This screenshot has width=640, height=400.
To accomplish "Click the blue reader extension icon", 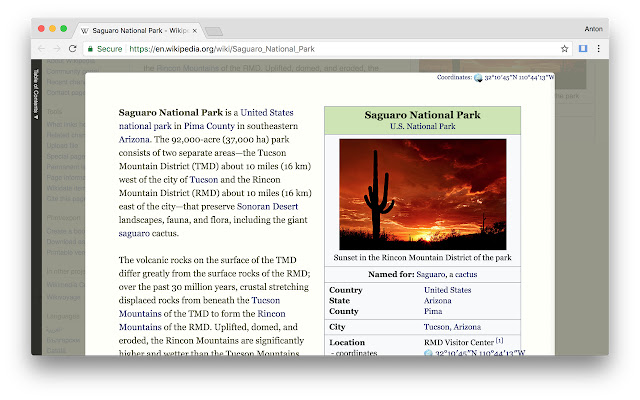I will pos(583,48).
